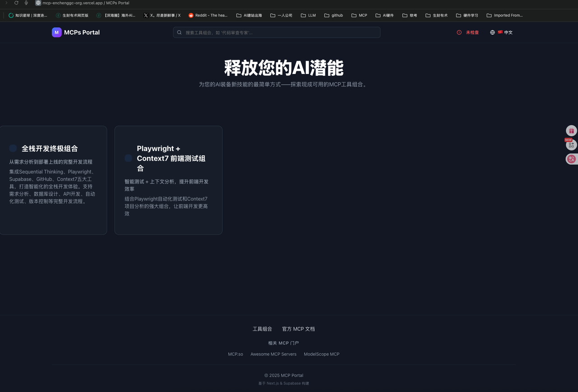Image resolution: width=578 pixels, height=392 pixels.
Task: Open 工具组合 footer navigation item
Action: click(x=262, y=329)
